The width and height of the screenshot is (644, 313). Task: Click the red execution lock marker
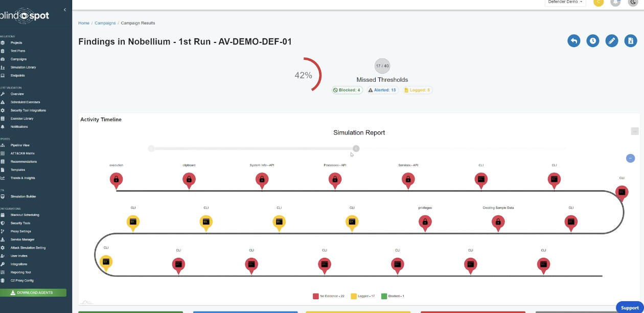(x=116, y=180)
